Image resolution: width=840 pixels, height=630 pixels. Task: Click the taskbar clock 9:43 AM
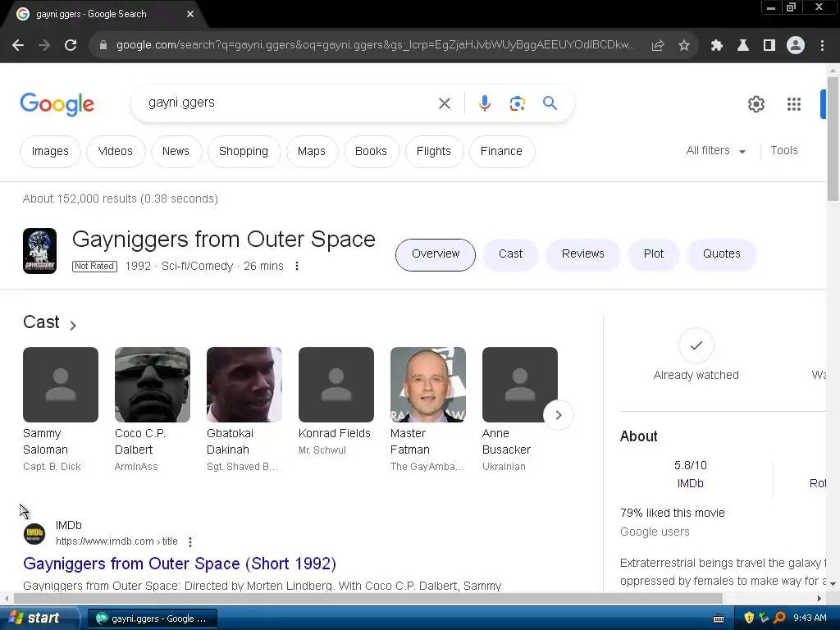[810, 619]
